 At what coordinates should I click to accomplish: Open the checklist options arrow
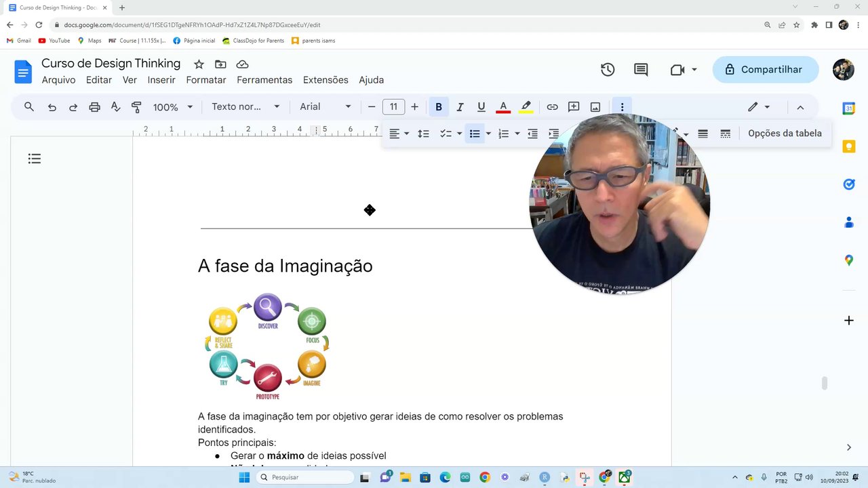[x=459, y=134]
